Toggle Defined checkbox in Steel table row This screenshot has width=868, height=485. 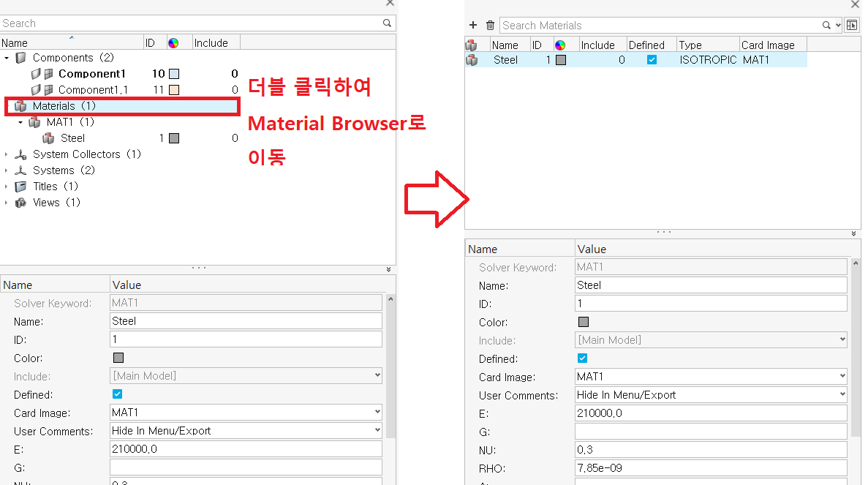(x=652, y=60)
